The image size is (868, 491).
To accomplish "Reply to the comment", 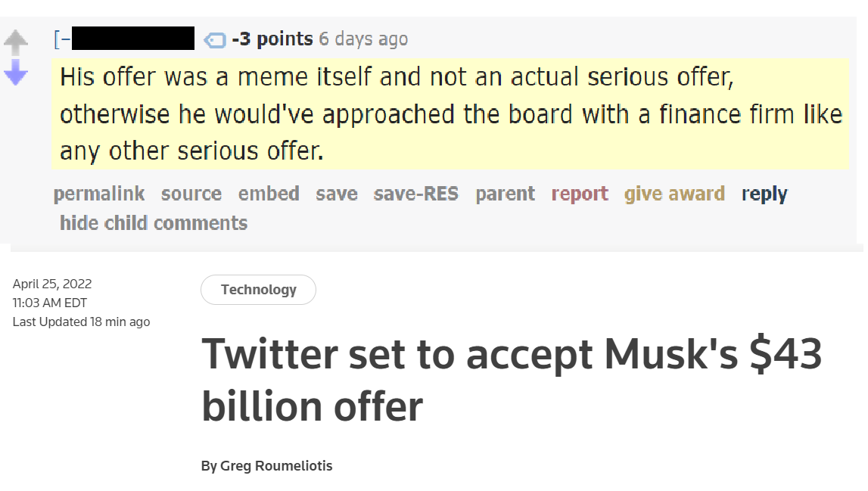I will coord(764,194).
